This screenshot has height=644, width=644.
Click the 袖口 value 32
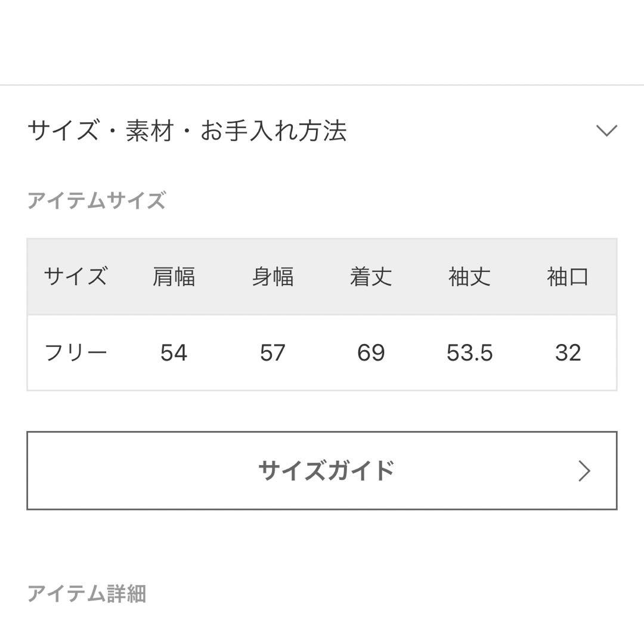[x=568, y=353]
